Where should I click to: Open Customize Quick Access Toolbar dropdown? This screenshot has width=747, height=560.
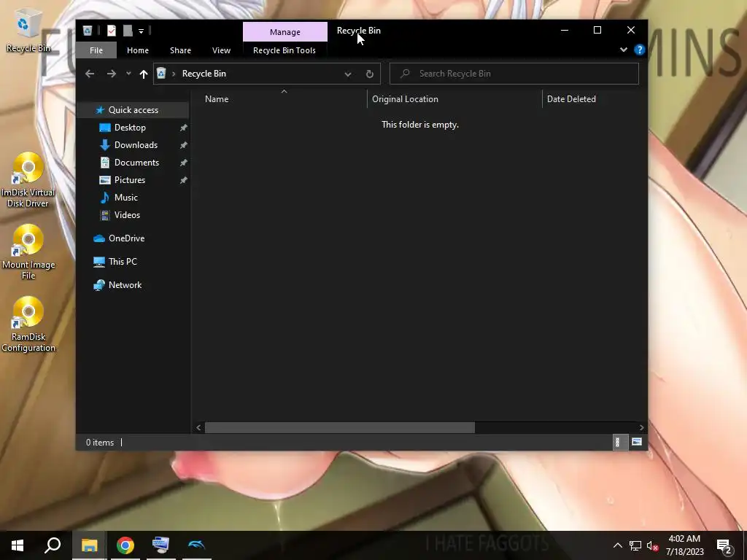pyautogui.click(x=141, y=31)
